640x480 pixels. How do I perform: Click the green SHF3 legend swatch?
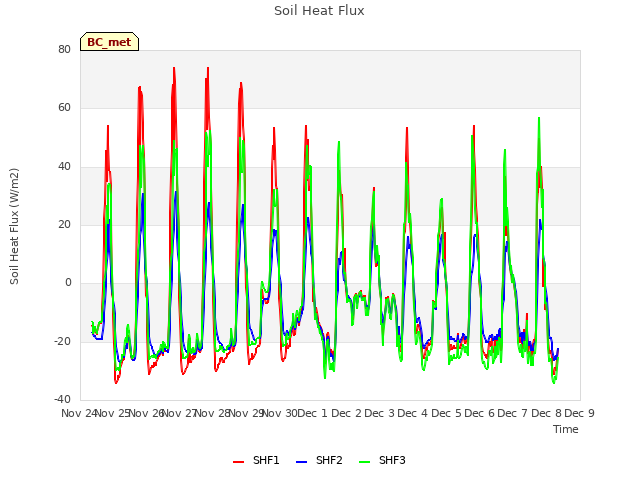pos(364,462)
